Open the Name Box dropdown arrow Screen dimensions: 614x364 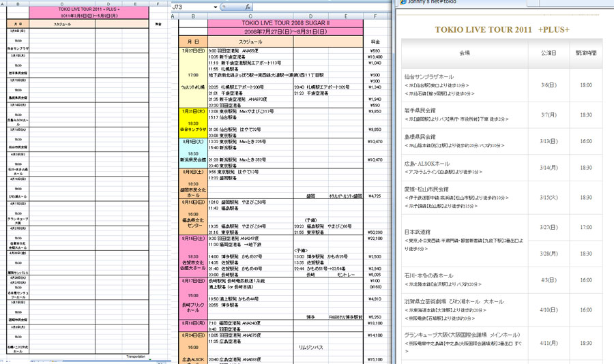[216, 7]
